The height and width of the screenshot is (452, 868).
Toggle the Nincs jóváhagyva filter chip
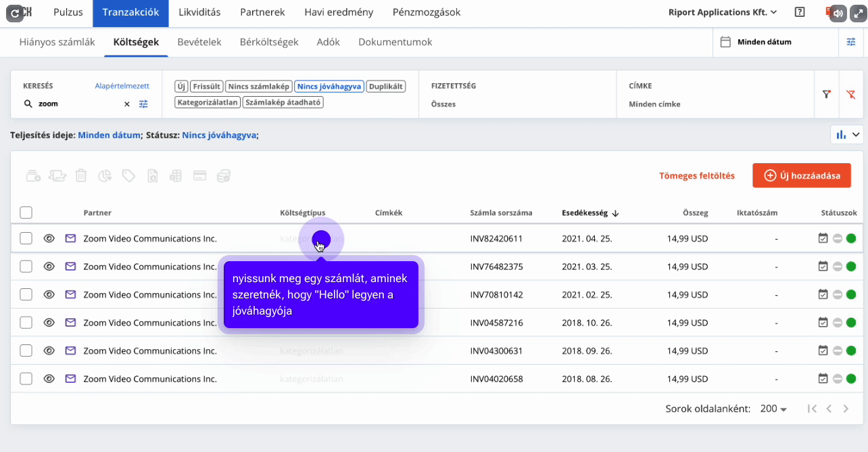click(x=329, y=87)
